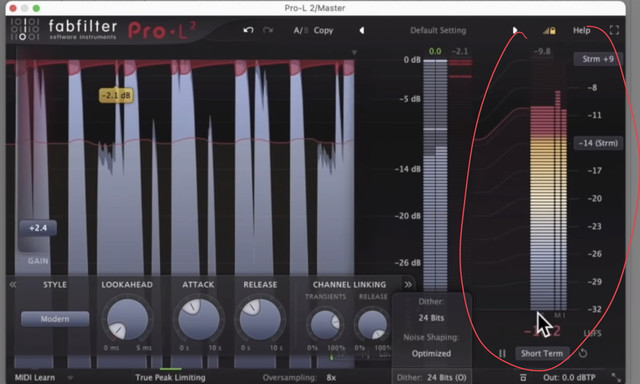Reset the loudness measurement

click(x=583, y=353)
